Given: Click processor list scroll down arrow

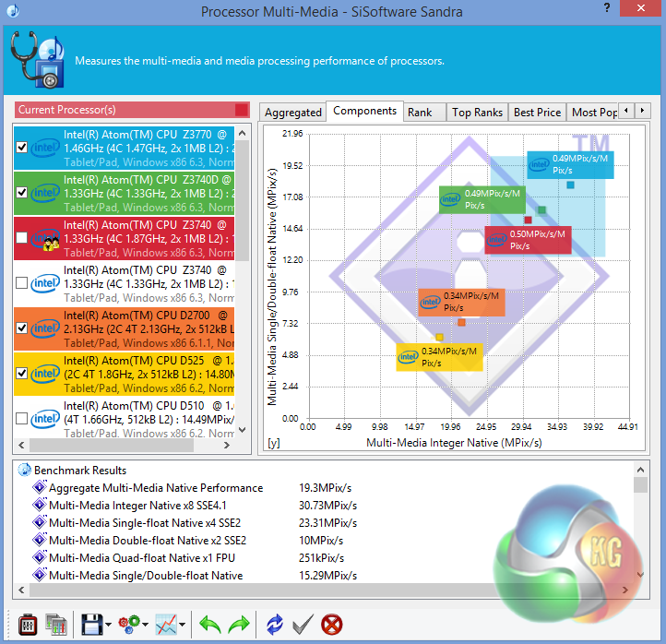Looking at the screenshot, I should click(x=243, y=430).
